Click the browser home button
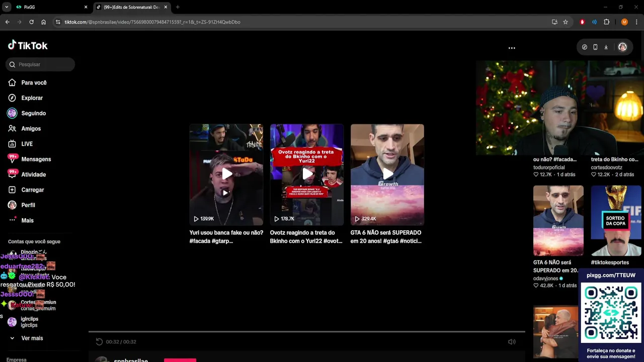The image size is (644, 362). pos(43,22)
